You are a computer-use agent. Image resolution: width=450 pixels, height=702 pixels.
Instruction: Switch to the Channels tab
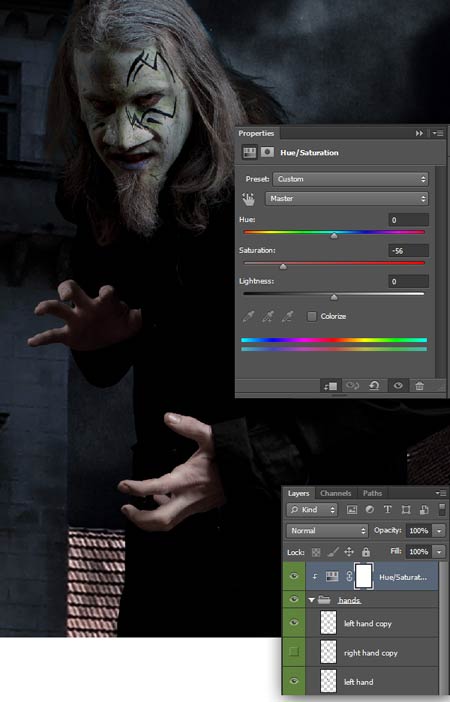[x=335, y=493]
